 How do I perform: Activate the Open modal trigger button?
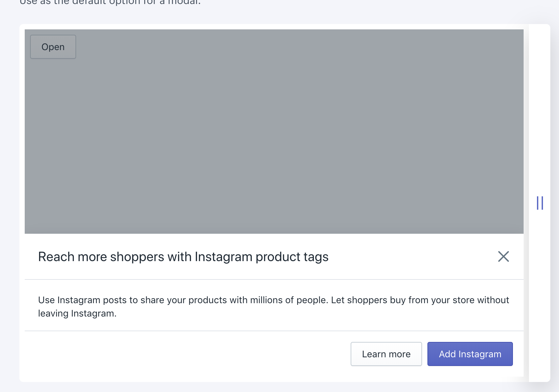click(53, 47)
